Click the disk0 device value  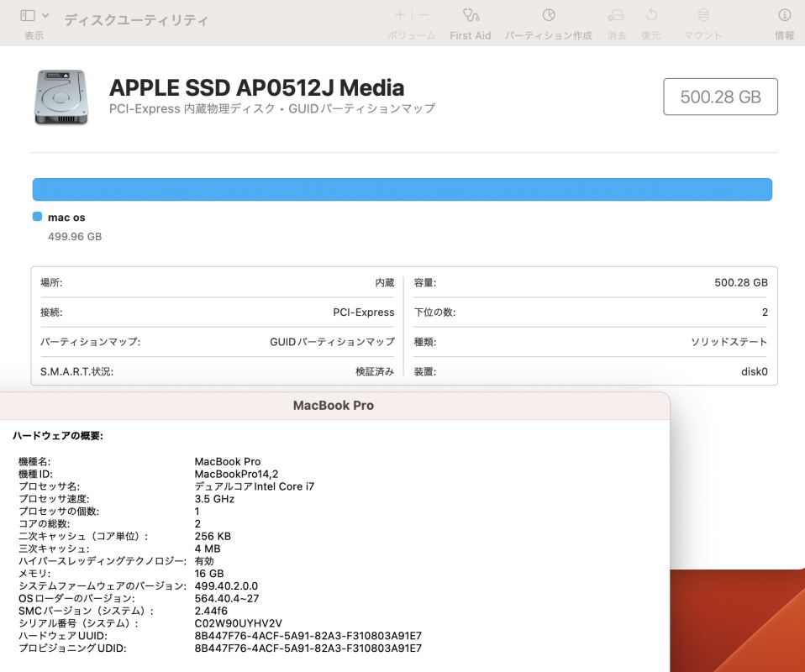755,371
